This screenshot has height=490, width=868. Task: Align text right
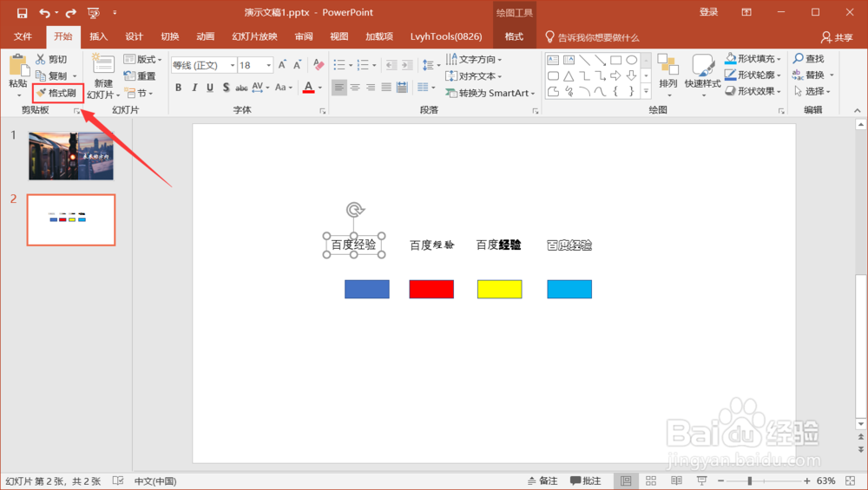371,88
